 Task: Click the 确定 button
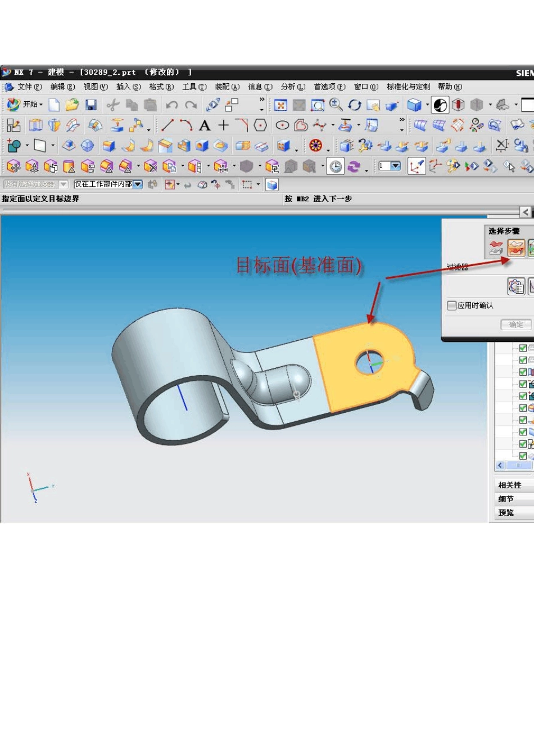point(516,325)
